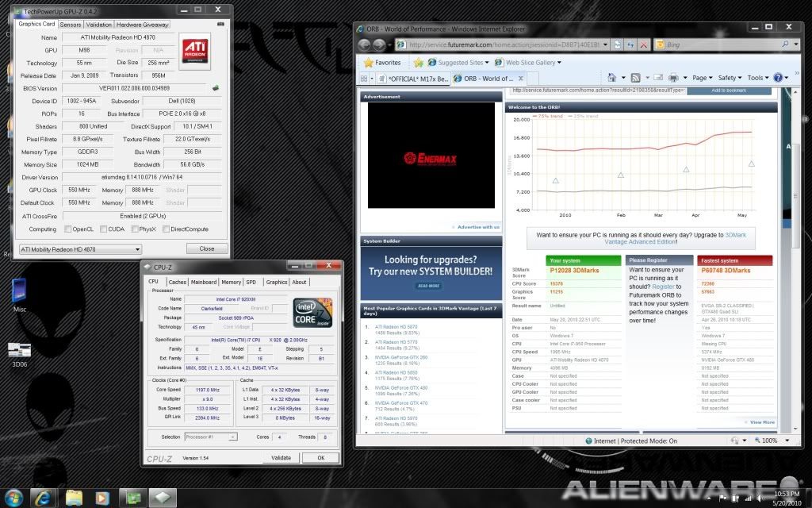Stop loading the page with the red X
This screenshot has height=508, width=812.
[x=643, y=44]
